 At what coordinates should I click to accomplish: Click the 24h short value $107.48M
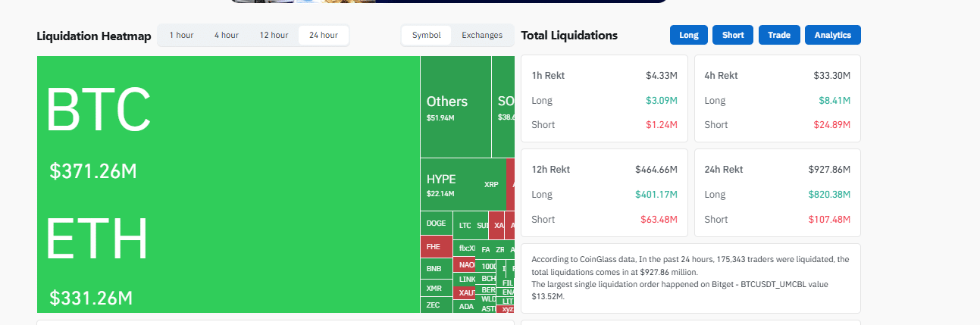pyautogui.click(x=829, y=219)
